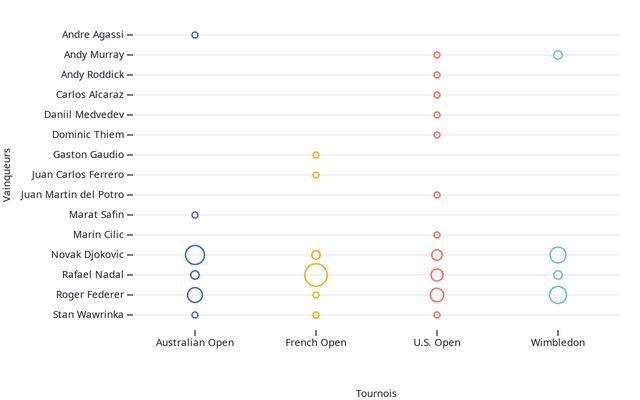This screenshot has width=640, height=400.
Task: Select the Daniil Medvedev y-axis label
Action: pos(84,115)
